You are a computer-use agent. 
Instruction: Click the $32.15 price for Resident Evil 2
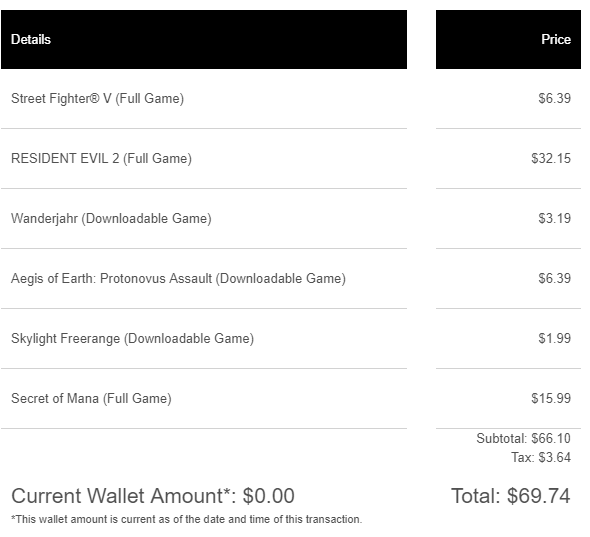pyautogui.click(x=551, y=158)
